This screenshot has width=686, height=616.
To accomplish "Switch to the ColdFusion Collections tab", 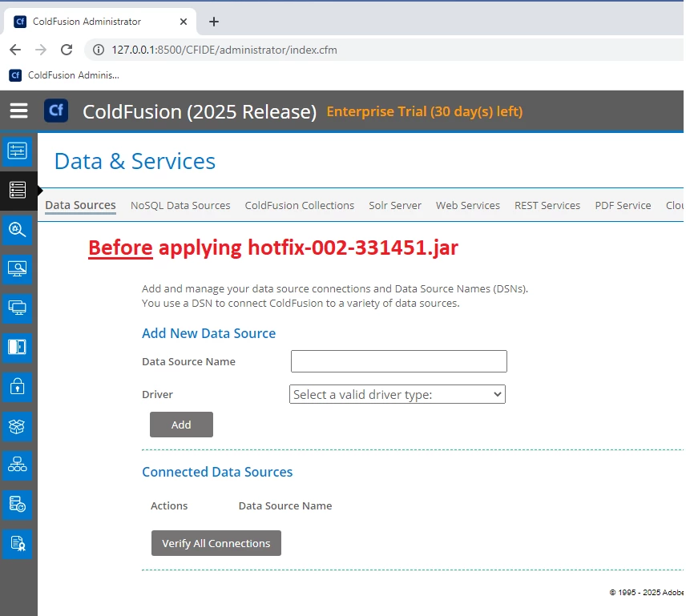I will [x=299, y=206].
